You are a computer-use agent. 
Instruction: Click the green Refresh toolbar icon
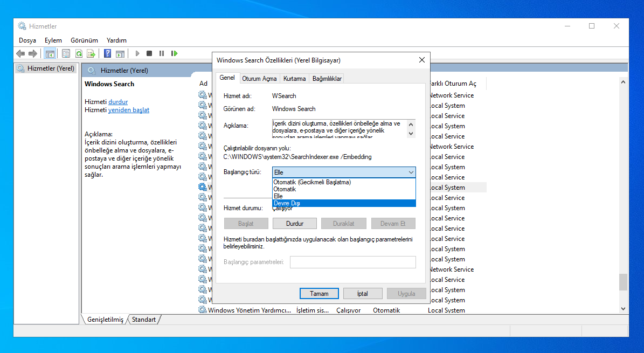pos(79,53)
